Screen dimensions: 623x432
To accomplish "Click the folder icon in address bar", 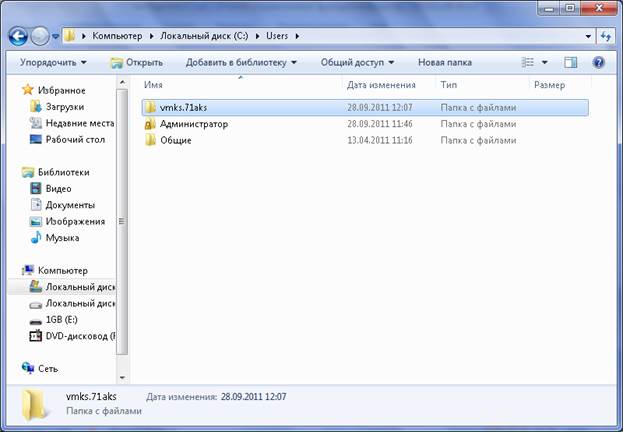I will pos(70,36).
